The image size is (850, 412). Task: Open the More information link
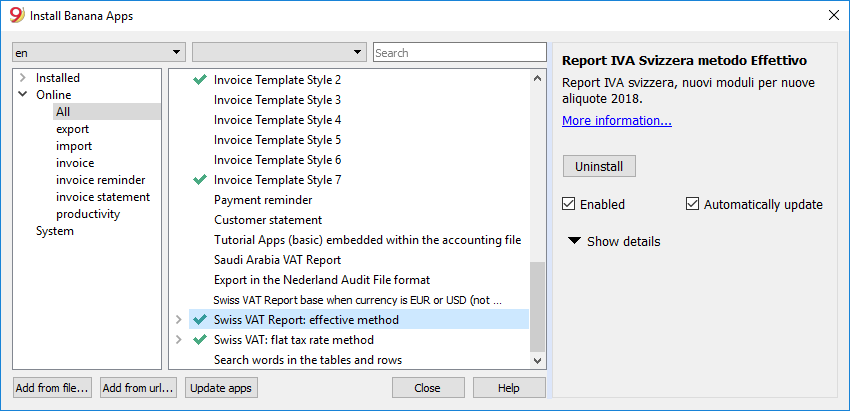(617, 120)
